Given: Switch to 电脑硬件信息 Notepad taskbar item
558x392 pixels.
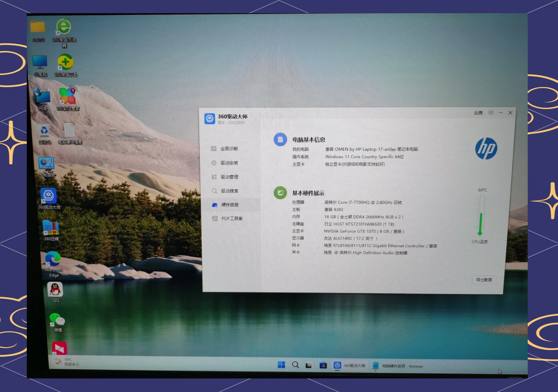Looking at the screenshot, I should pyautogui.click(x=398, y=366).
